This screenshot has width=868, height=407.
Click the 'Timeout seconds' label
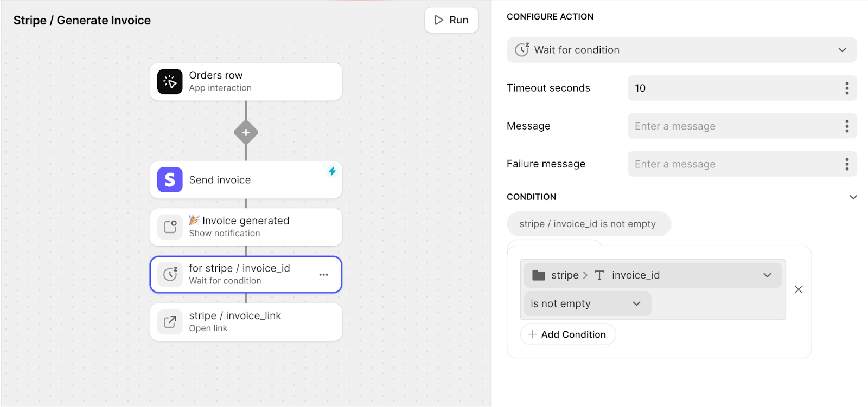point(548,88)
